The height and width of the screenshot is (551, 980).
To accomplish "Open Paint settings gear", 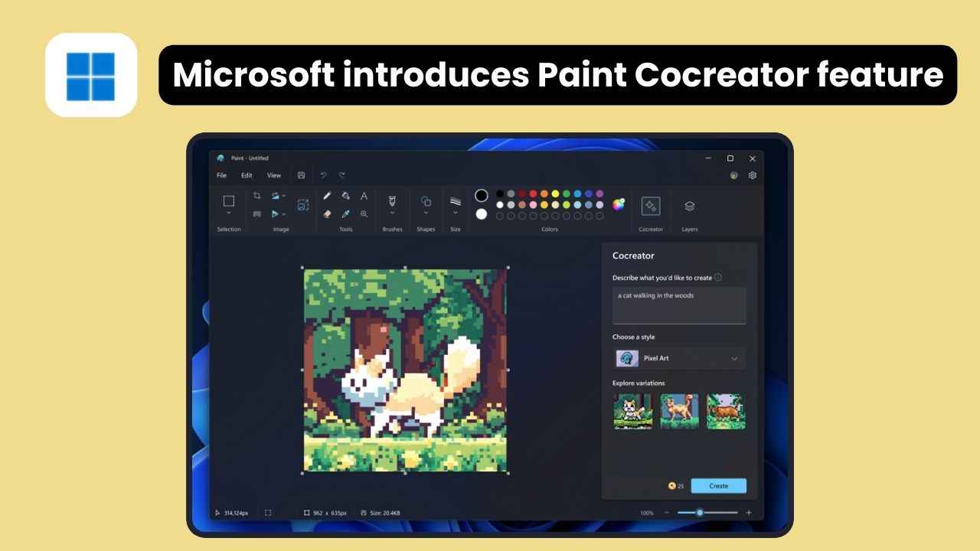I will 753,175.
